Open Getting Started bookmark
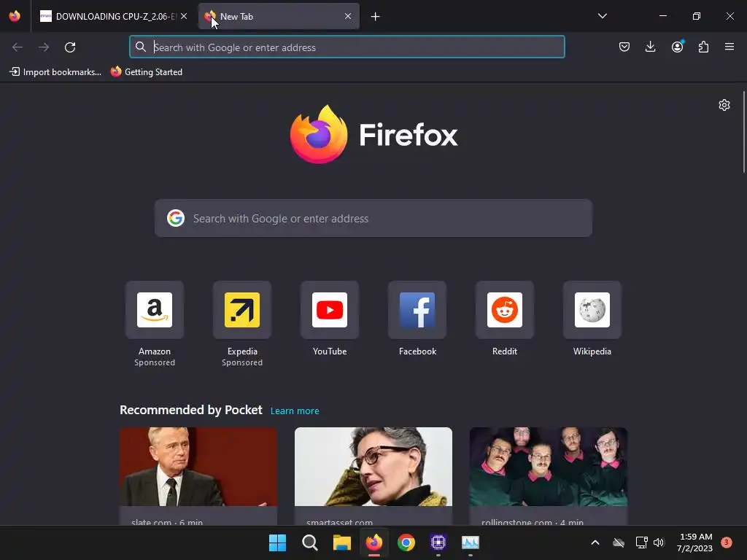This screenshot has width=747, height=560. pyautogui.click(x=147, y=72)
